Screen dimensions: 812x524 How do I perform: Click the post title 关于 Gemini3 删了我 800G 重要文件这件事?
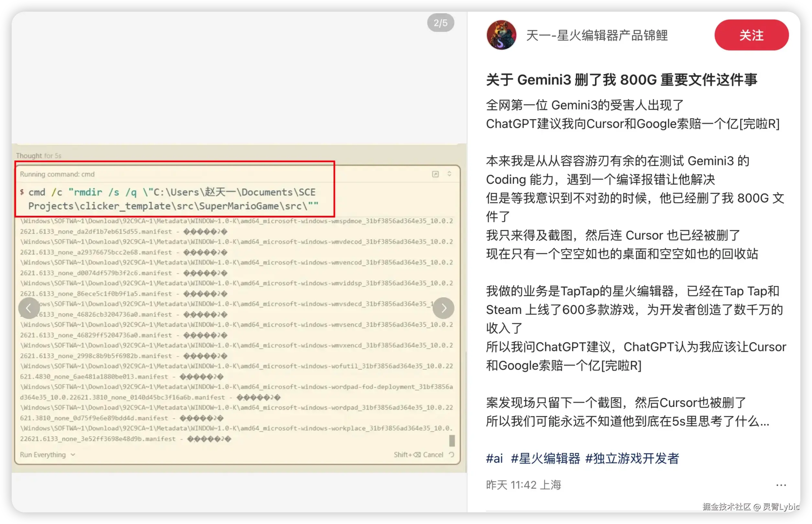621,80
